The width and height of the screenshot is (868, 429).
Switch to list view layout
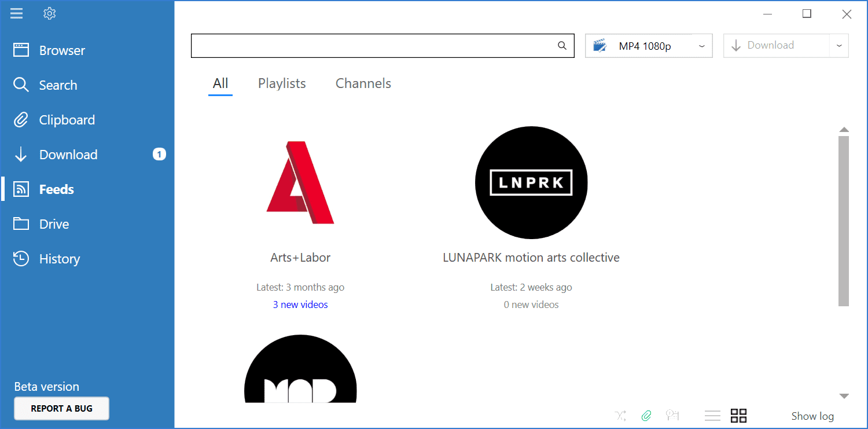pos(712,415)
